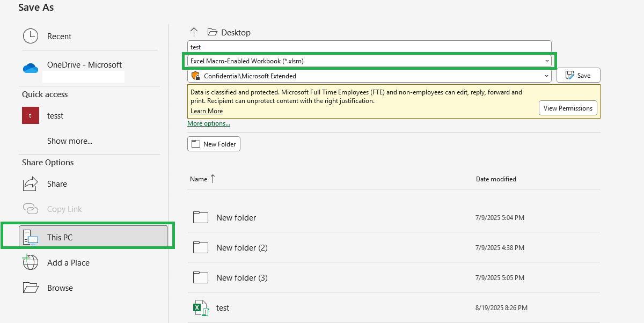The height and width of the screenshot is (323, 644).
Task: Click the sensitivity shield lock icon
Action: [195, 76]
